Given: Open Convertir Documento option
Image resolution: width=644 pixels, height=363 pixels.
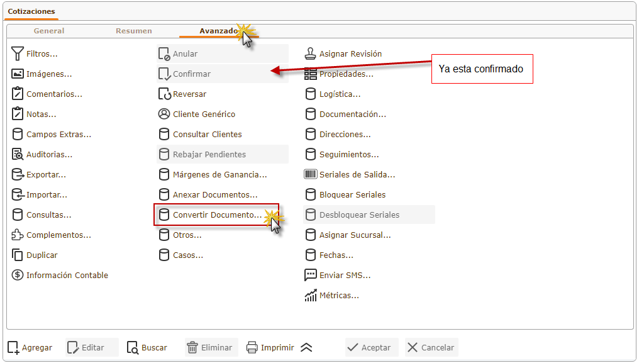Looking at the screenshot, I should coord(216,215).
